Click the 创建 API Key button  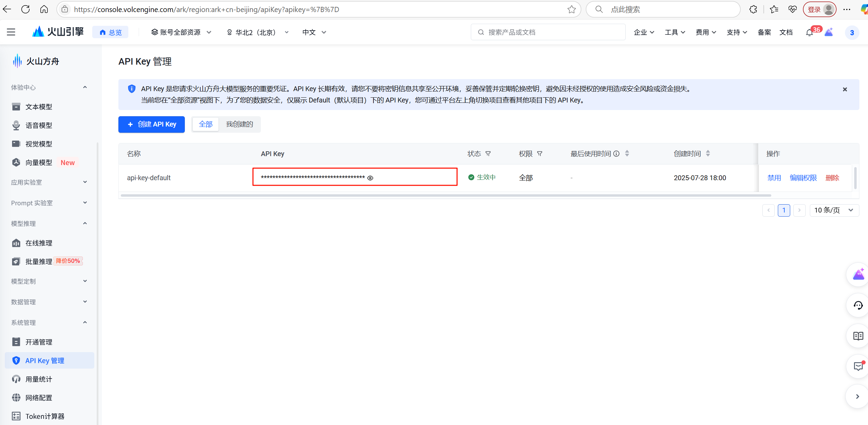pos(151,124)
